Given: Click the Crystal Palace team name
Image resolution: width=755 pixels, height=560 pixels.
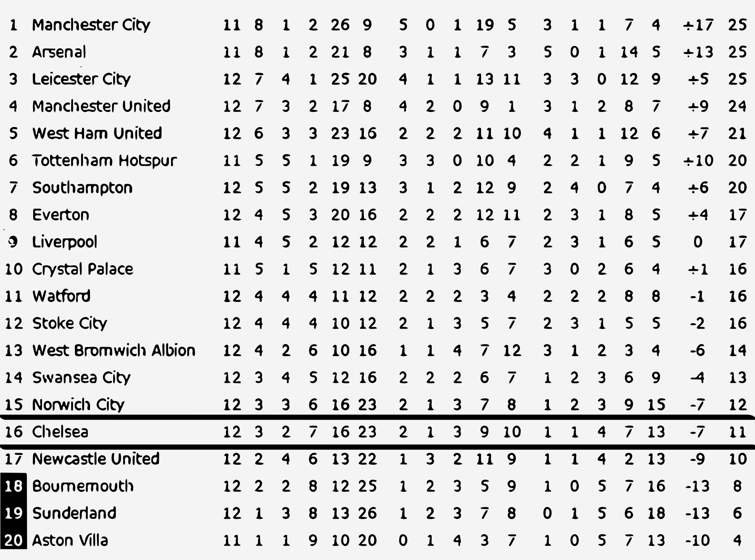Looking at the screenshot, I should point(83,269).
